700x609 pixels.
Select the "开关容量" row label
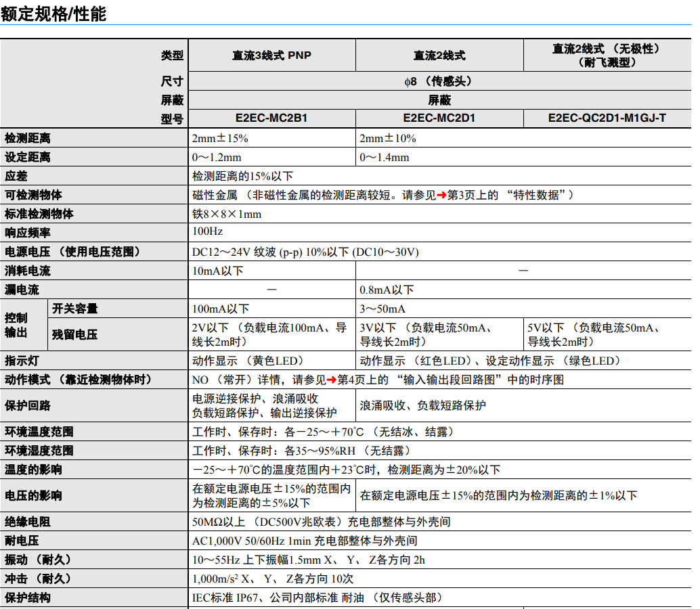(x=75, y=309)
